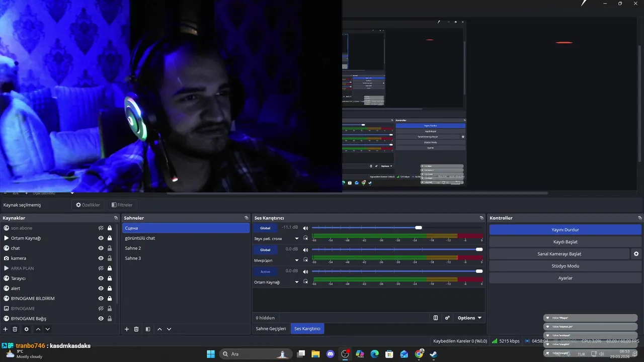
Task: Stop streaming with Yayını Durdur
Action: pyautogui.click(x=565, y=230)
